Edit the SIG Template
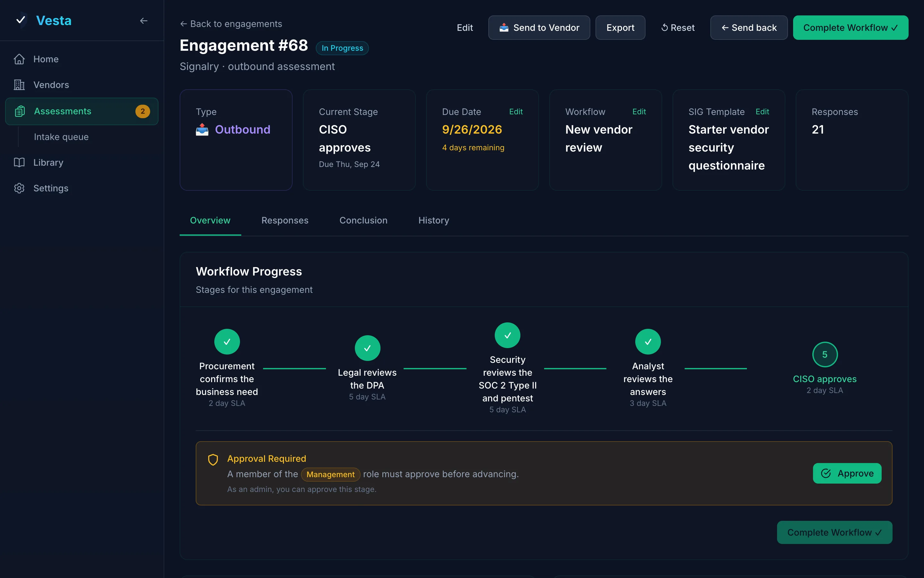This screenshot has height=578, width=924. click(762, 112)
